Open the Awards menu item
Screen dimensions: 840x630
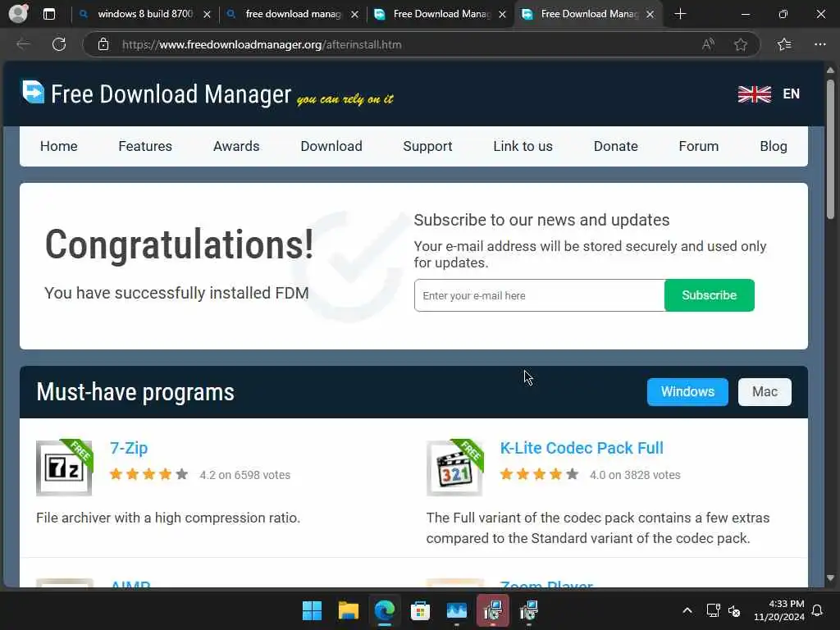coord(236,146)
